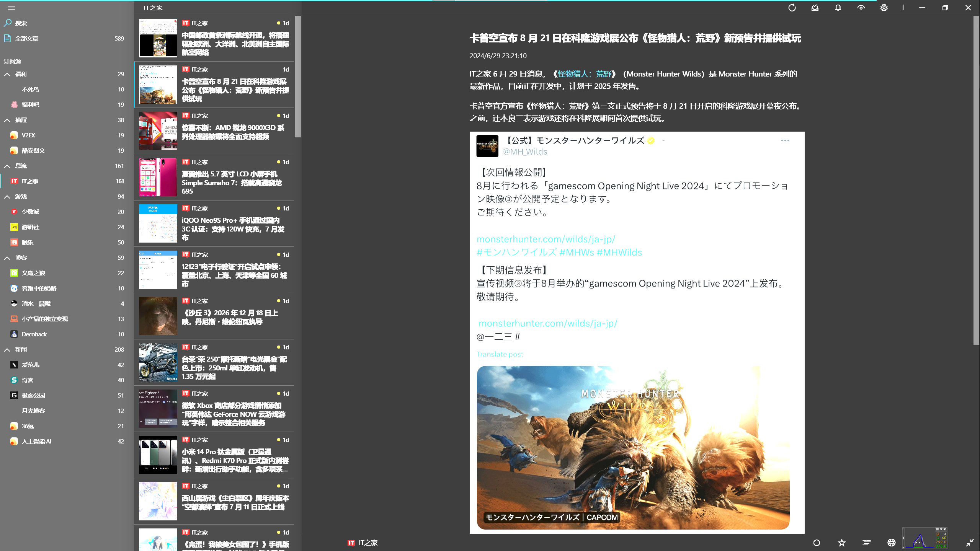Refresh the feeds with the sync icon
The height and width of the screenshot is (551, 980).
tap(792, 8)
